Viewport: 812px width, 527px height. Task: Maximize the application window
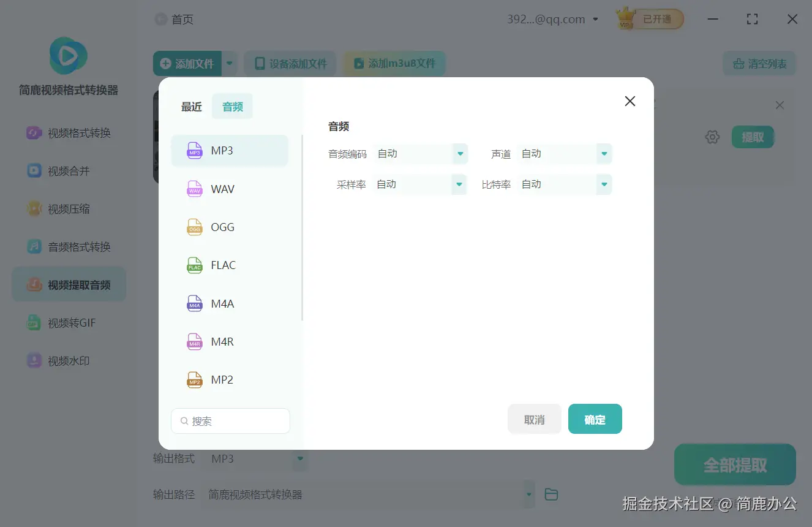[753, 19]
